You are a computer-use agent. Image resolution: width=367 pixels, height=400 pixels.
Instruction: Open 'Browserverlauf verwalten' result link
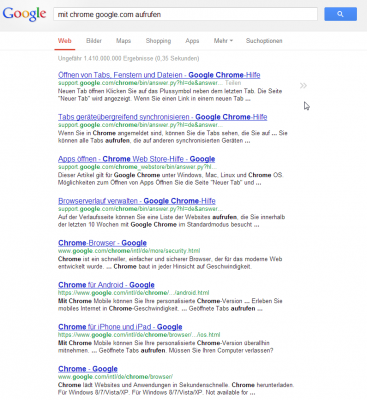(137, 201)
